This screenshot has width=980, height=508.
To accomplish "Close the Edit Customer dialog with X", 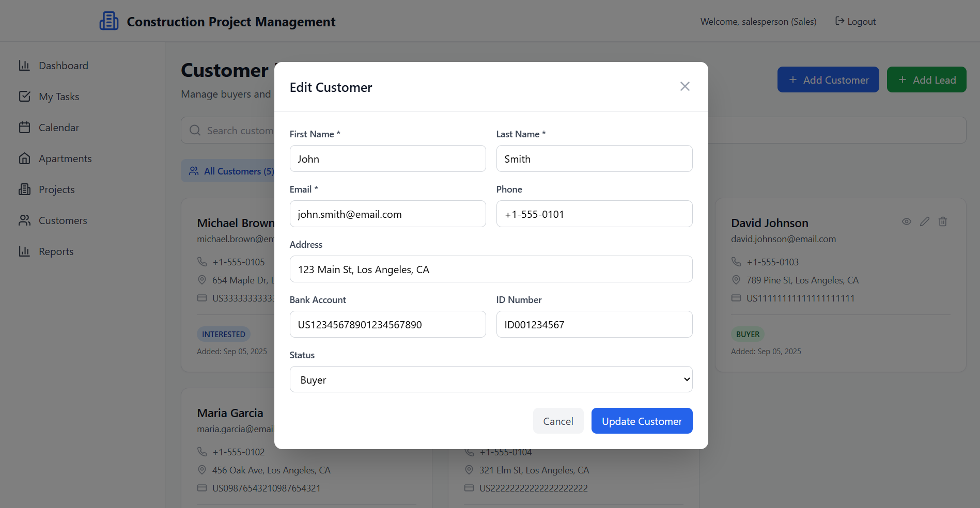I will pos(685,86).
